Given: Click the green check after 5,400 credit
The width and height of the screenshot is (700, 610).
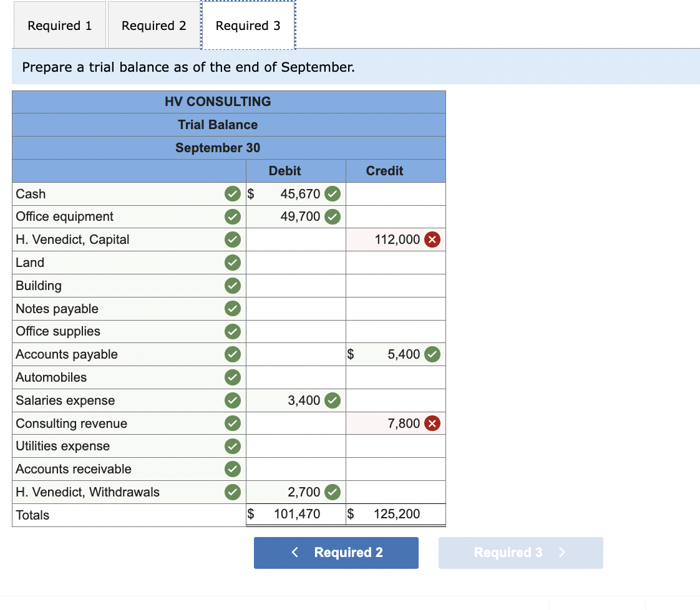Looking at the screenshot, I should pos(432,354).
